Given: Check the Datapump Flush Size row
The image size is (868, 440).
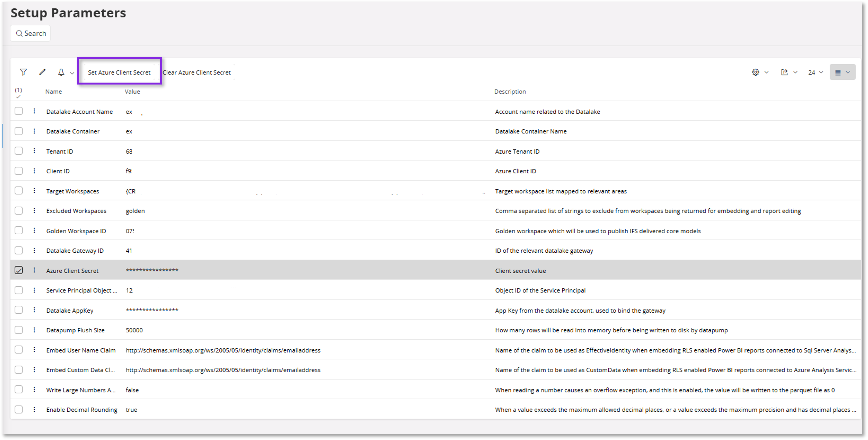Looking at the screenshot, I should (19, 330).
